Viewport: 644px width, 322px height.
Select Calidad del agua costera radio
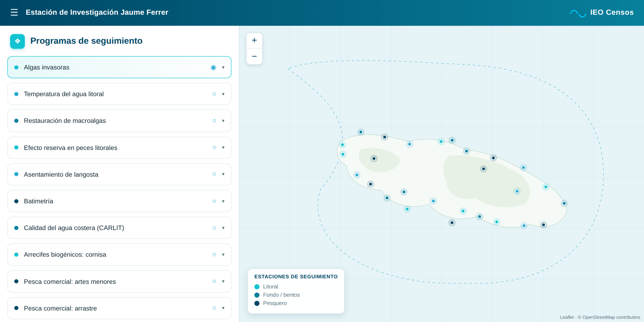pos(214,228)
